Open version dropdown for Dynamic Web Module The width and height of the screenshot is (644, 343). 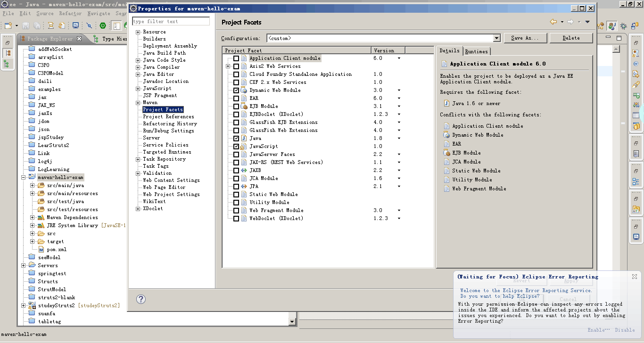coord(399,90)
